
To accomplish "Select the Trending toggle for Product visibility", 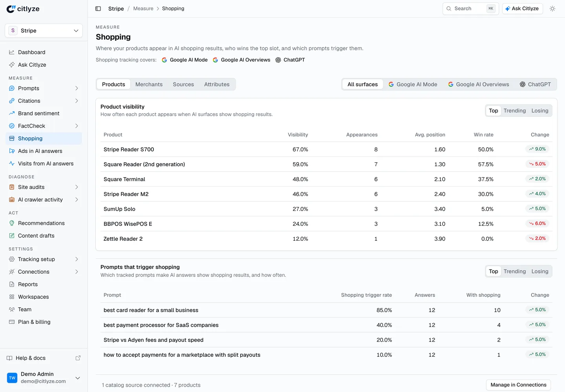I will (514, 111).
